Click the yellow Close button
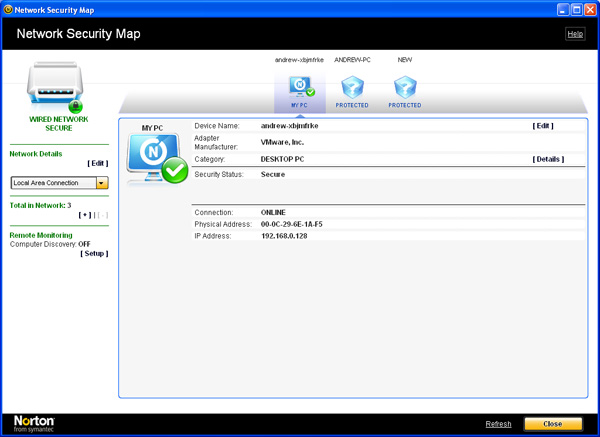This screenshot has width=600, height=437. (x=553, y=424)
